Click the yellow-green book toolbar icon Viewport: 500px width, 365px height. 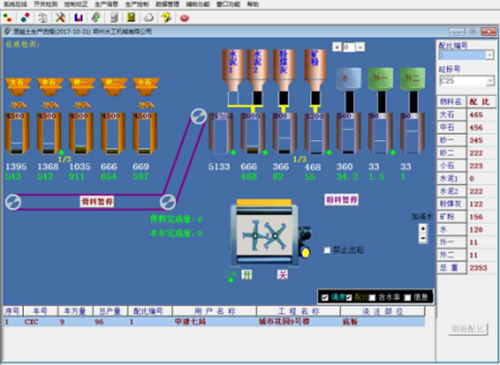click(x=131, y=17)
